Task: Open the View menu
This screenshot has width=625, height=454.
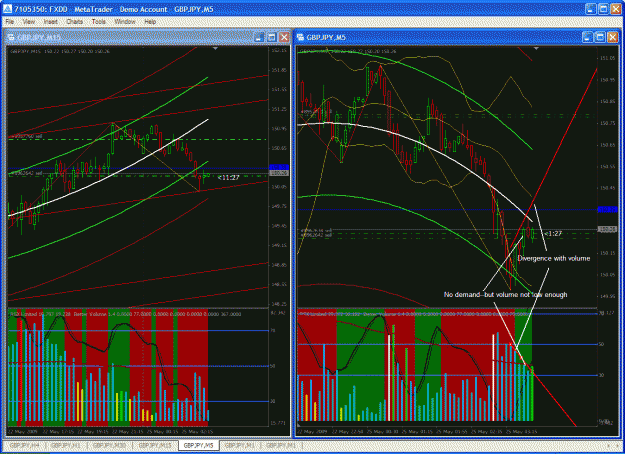Action: [29, 22]
